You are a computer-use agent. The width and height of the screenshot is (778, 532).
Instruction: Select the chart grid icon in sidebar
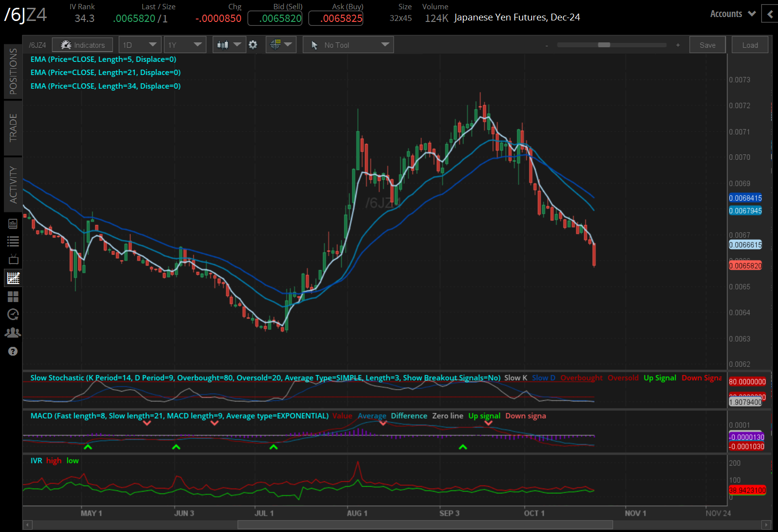point(13,278)
